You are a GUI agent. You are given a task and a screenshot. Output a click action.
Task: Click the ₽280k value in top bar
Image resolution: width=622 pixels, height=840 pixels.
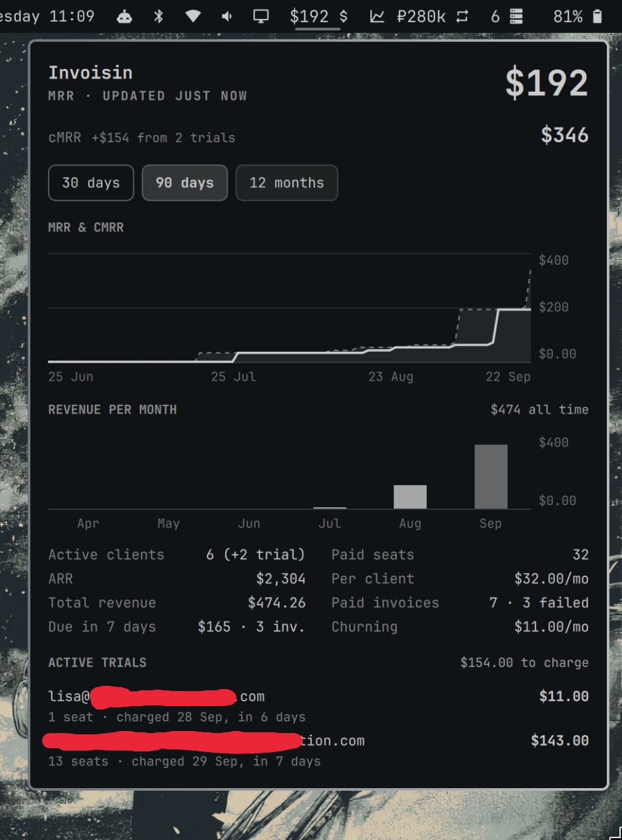421,16
